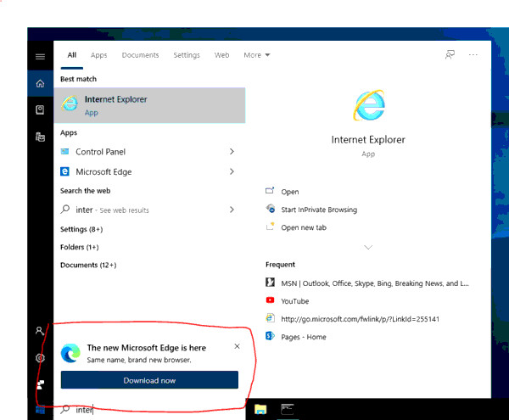The width and height of the screenshot is (509, 420).
Task: Select Internet Explorer best match result
Action: click(x=149, y=105)
